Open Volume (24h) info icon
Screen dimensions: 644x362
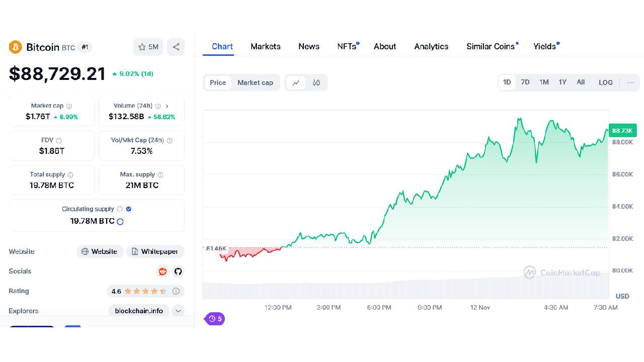[158, 106]
